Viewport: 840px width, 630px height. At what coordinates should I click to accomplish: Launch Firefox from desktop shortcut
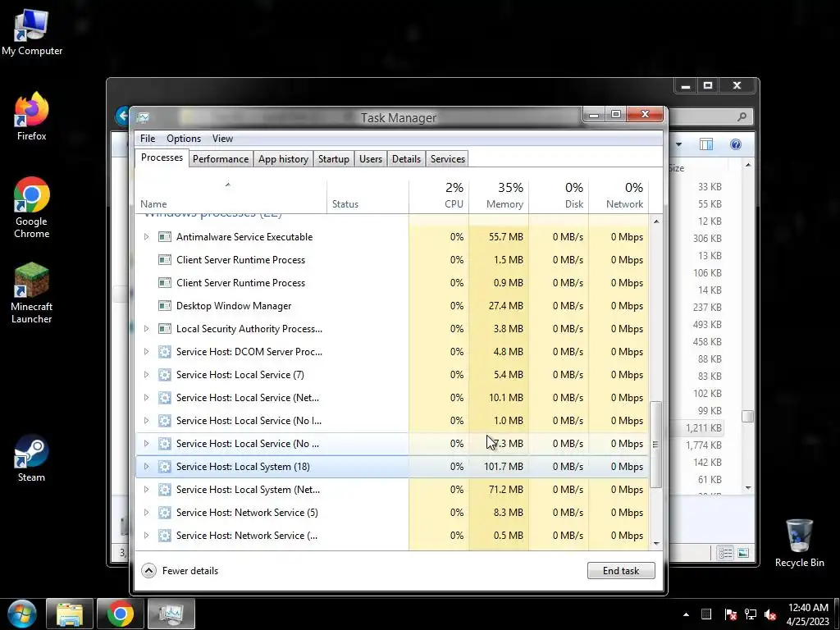coord(32,116)
